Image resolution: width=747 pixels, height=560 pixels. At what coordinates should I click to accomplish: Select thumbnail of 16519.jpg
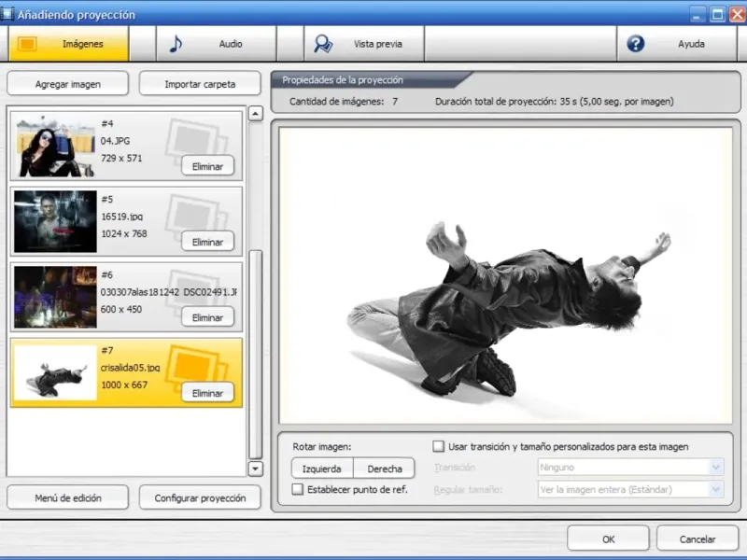55,221
